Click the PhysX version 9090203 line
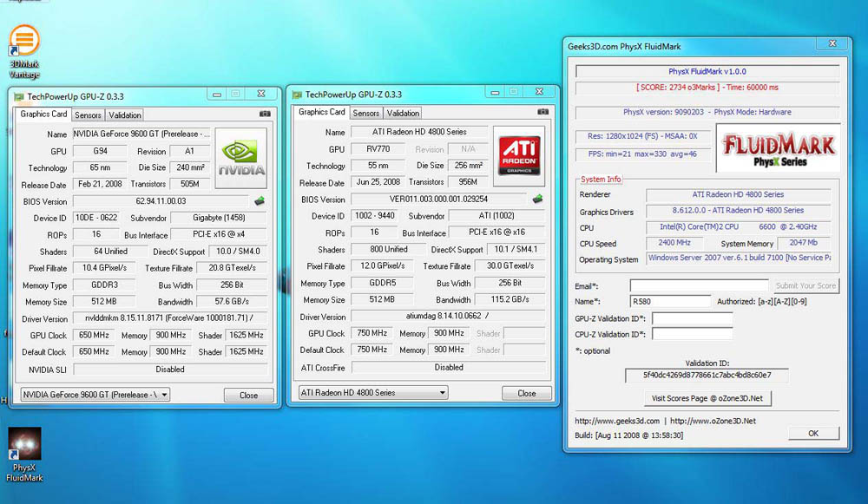The image size is (868, 504). [707, 112]
